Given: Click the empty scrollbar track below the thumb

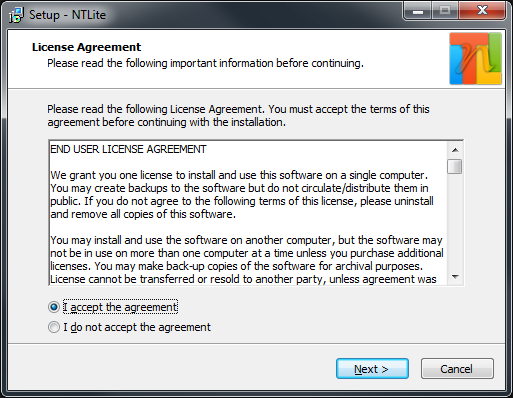Looking at the screenshot, I should click(x=455, y=222).
